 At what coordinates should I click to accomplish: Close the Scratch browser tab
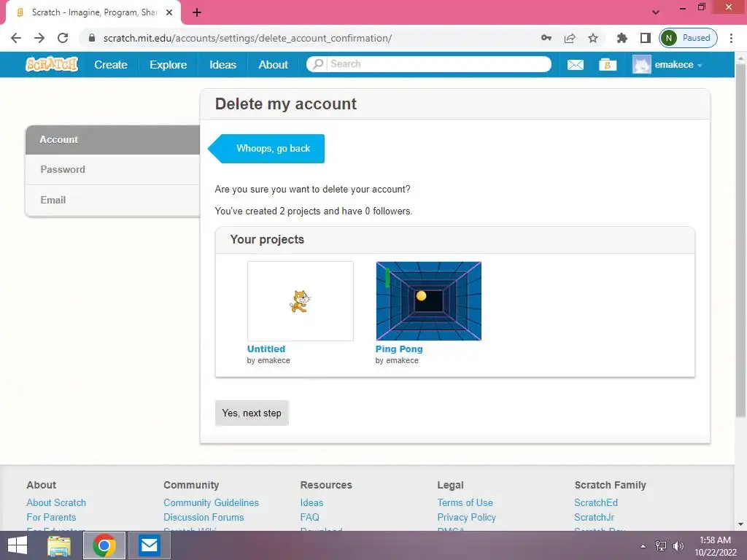(169, 12)
